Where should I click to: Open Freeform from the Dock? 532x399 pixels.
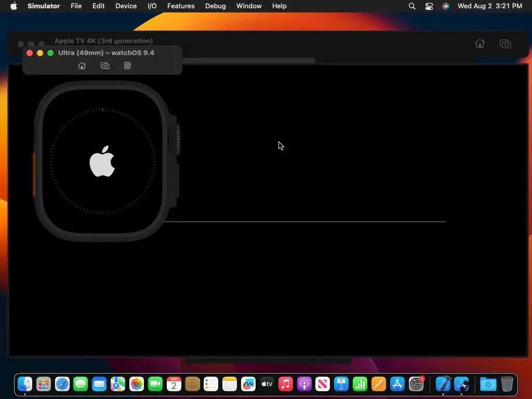pos(248,384)
